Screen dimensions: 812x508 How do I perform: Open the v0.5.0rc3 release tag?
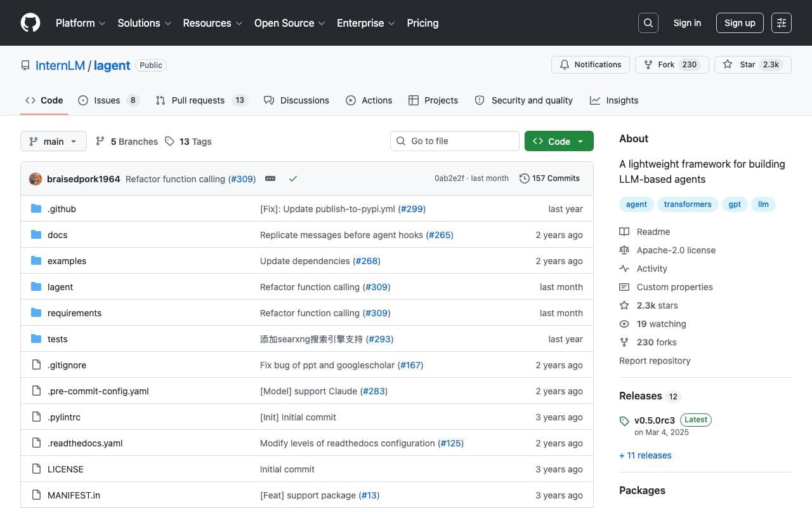(x=655, y=420)
